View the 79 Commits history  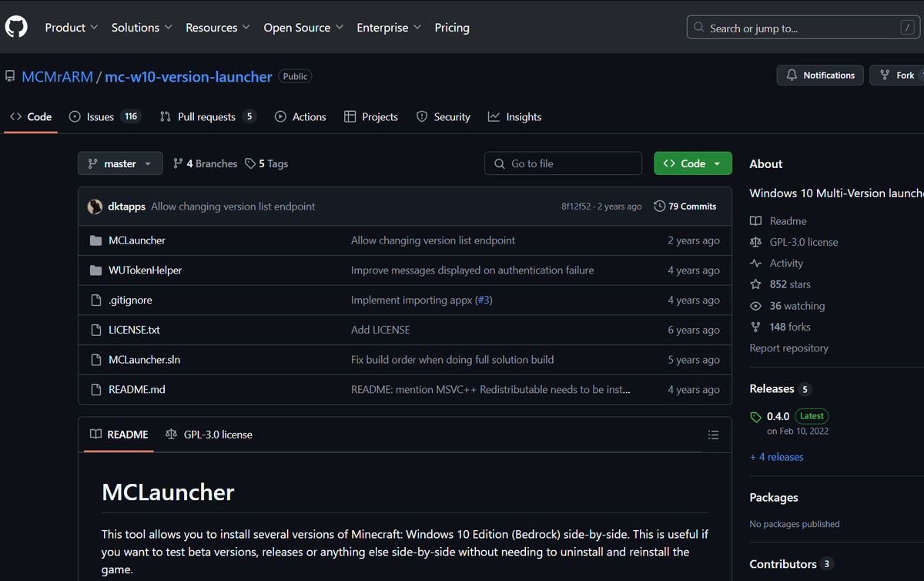[x=685, y=207]
